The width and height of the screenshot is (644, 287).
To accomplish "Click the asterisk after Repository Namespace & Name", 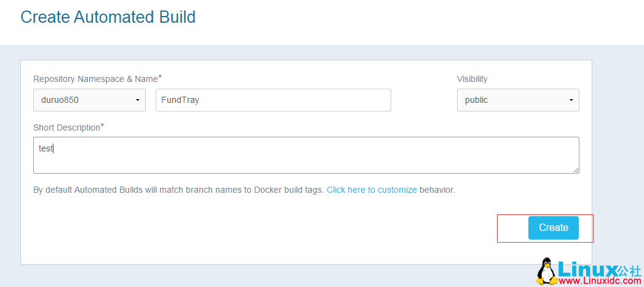I will pos(160,77).
